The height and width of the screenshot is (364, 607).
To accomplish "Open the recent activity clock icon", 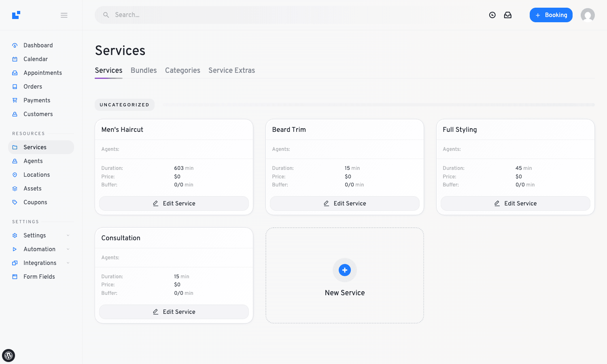I will click(492, 15).
